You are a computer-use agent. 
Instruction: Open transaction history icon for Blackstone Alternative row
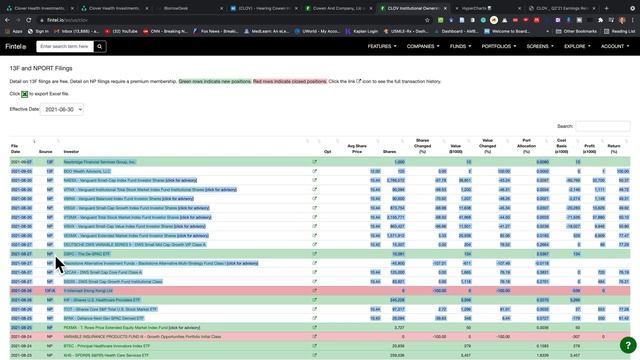coord(314,263)
